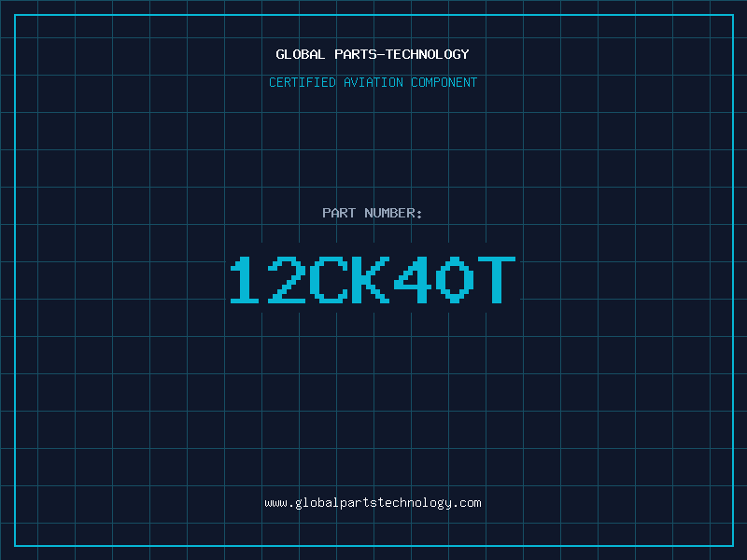This screenshot has width=747, height=560.
Task: Select the part number 12CK40T
Action: coord(373,280)
